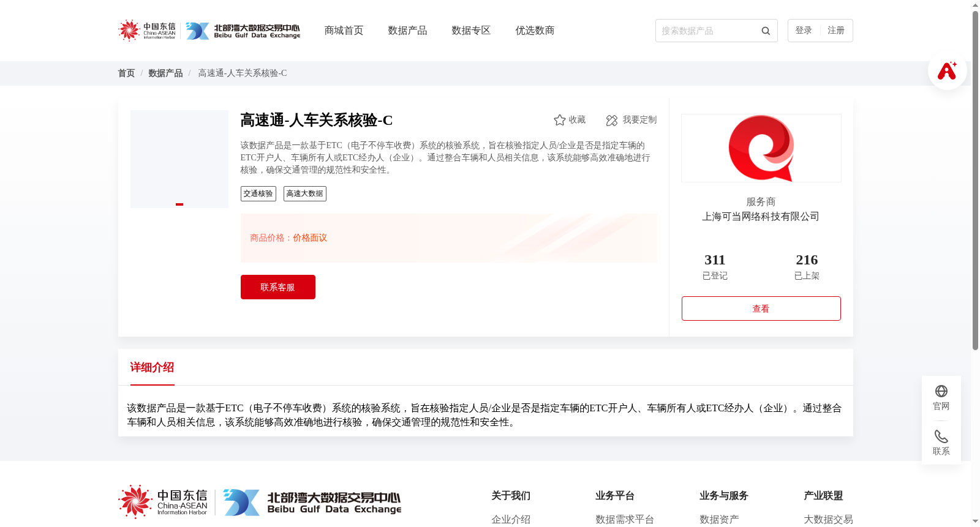Open the red AI assistant floating icon
Image resolution: width=980 pixels, height=527 pixels.
click(947, 70)
